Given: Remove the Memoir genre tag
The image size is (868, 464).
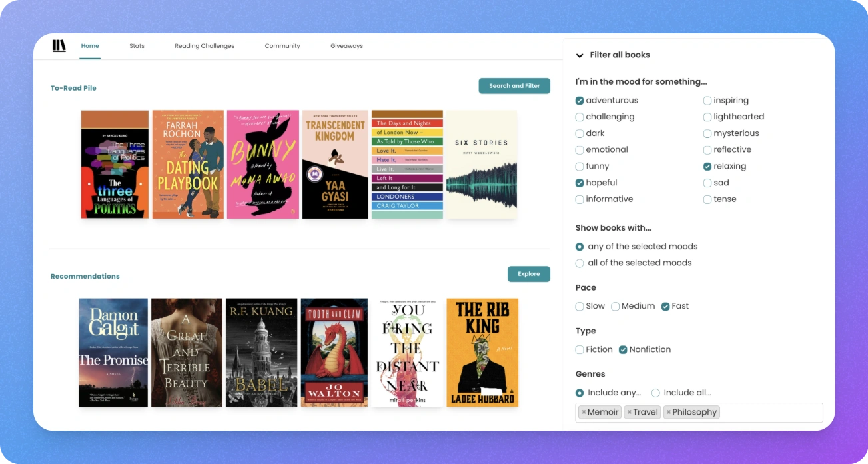Looking at the screenshot, I should 584,412.
